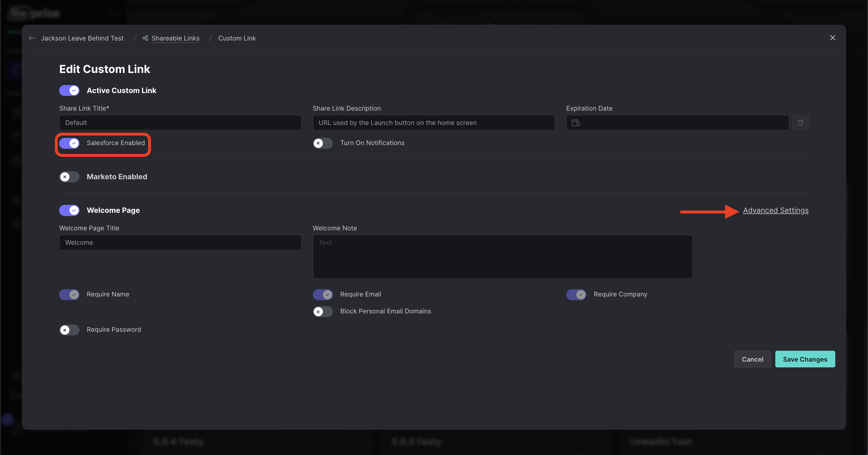Click the Share Link Description label
Screen dimensions: 868x455
tap(347, 108)
